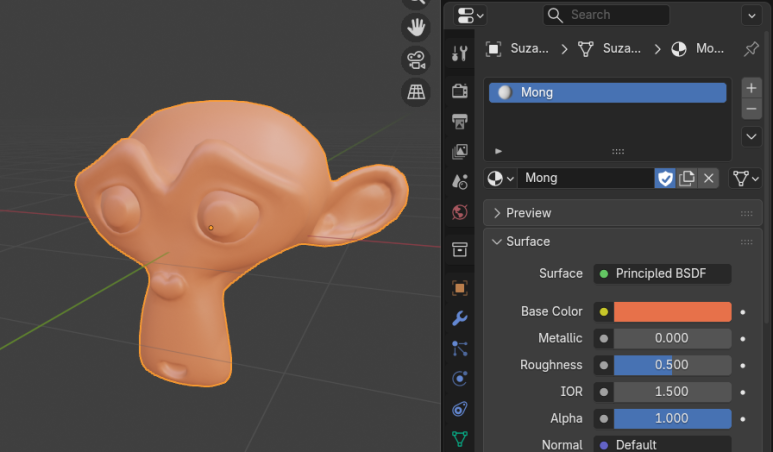773x452 pixels.
Task: Expand the material slot list triangle
Action: click(498, 151)
